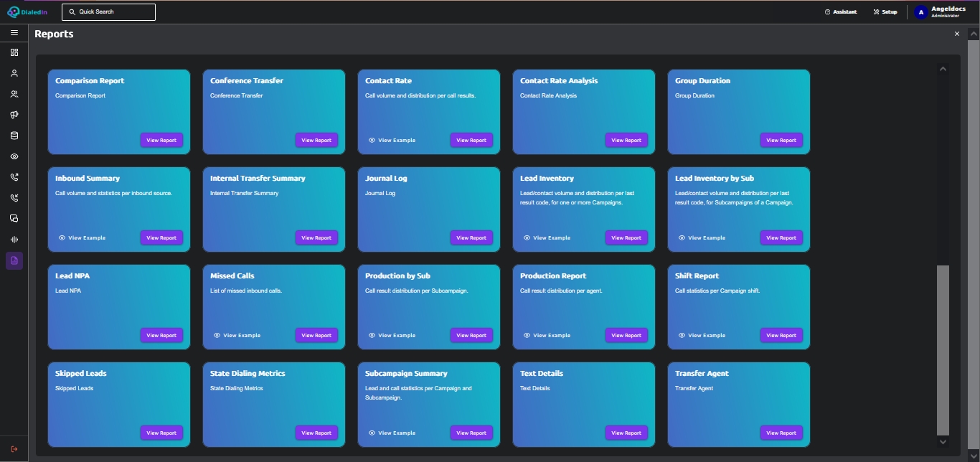View Example of Shift Report
The width and height of the screenshot is (980, 462).
(x=702, y=336)
